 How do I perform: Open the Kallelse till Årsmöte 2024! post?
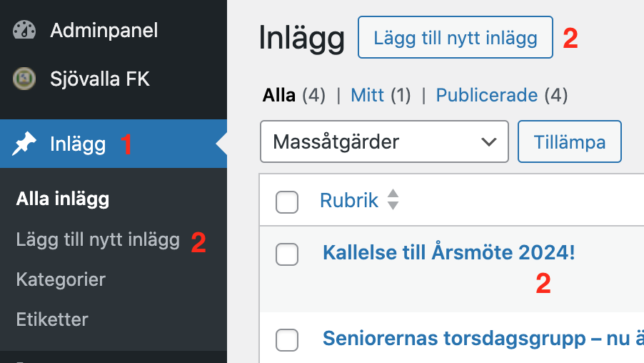(448, 253)
